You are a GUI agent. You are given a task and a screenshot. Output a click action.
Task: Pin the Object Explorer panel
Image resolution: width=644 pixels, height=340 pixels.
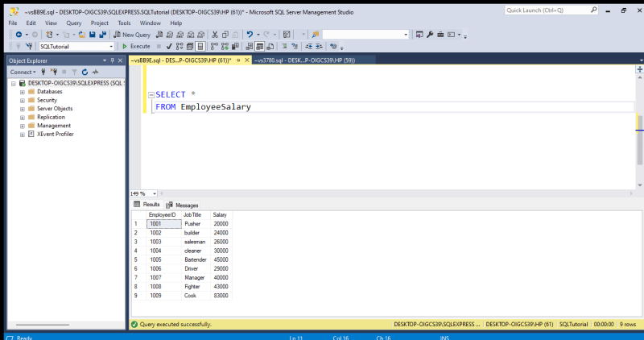pyautogui.click(x=112, y=60)
